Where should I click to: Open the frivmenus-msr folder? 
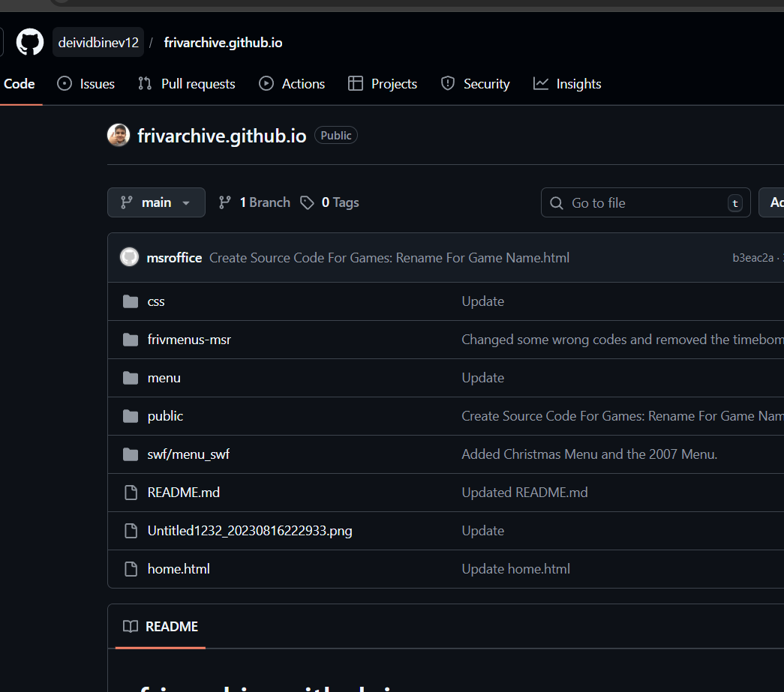(189, 340)
